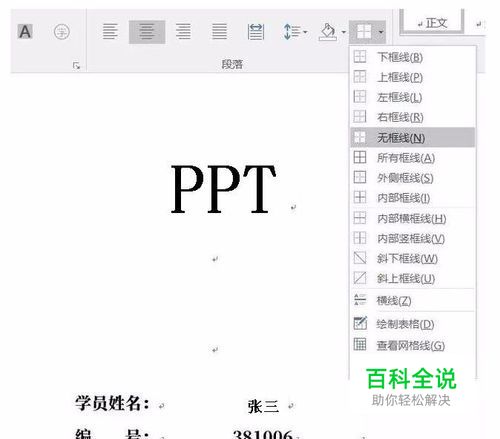Click the borders grid button
Viewport: 500px width, 439px height.
(363, 32)
